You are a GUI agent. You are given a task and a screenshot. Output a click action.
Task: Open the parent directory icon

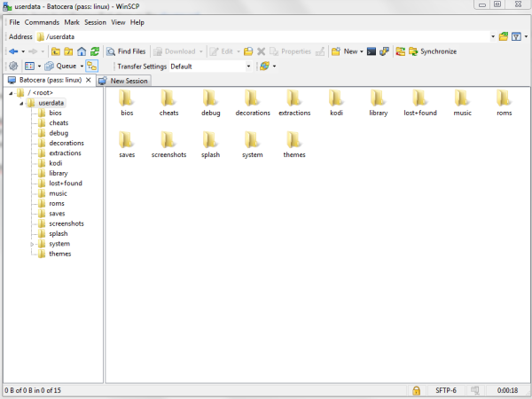(x=56, y=51)
